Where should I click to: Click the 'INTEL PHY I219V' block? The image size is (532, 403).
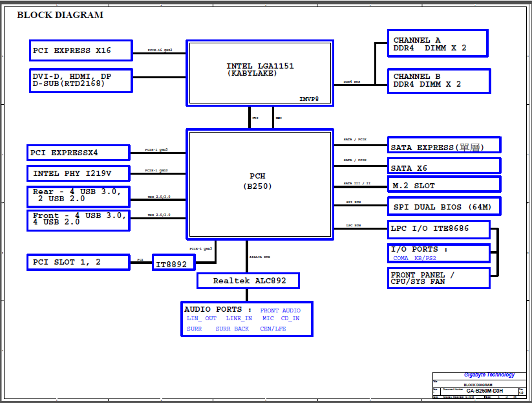(78, 173)
